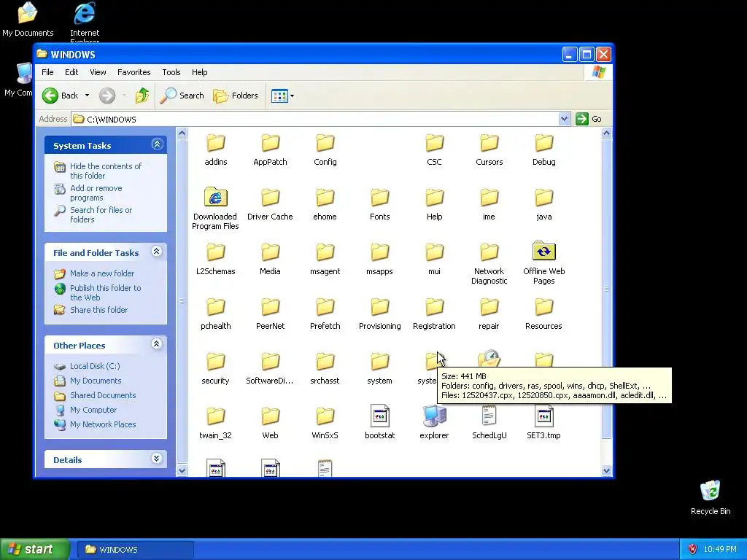The width and height of the screenshot is (747, 560).
Task: Open the Favorites menu
Action: pyautogui.click(x=134, y=72)
